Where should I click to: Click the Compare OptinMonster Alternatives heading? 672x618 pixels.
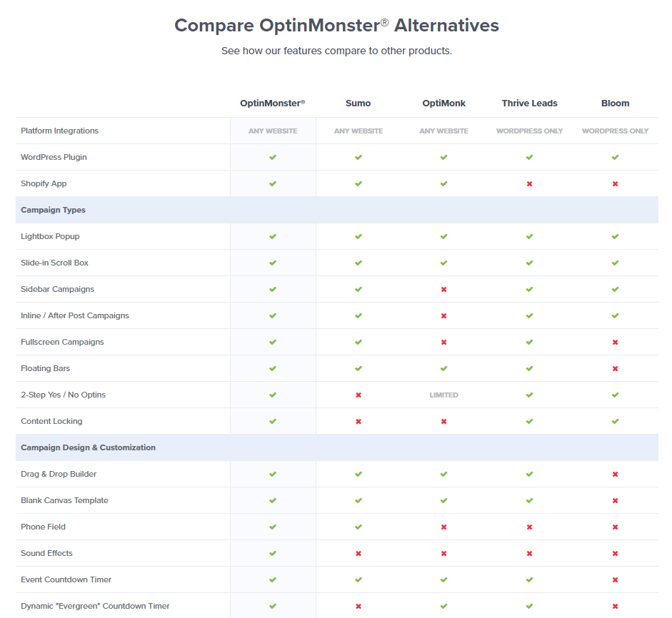click(x=336, y=25)
